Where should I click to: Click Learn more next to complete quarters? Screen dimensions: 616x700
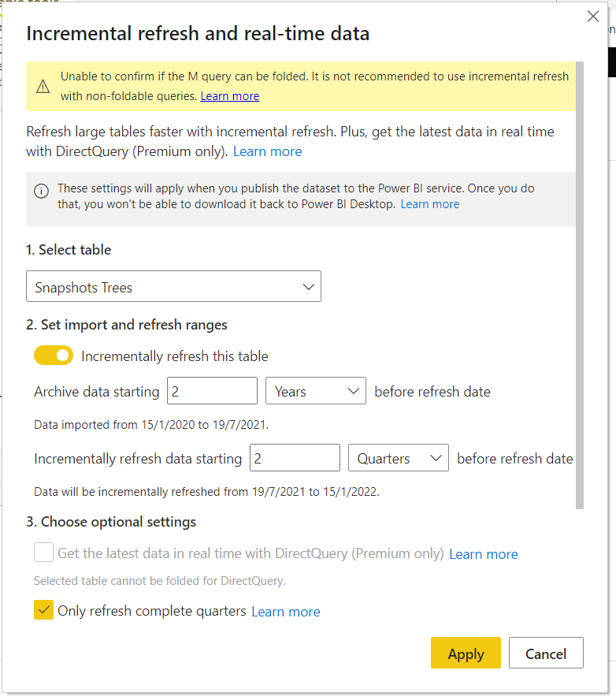(285, 612)
